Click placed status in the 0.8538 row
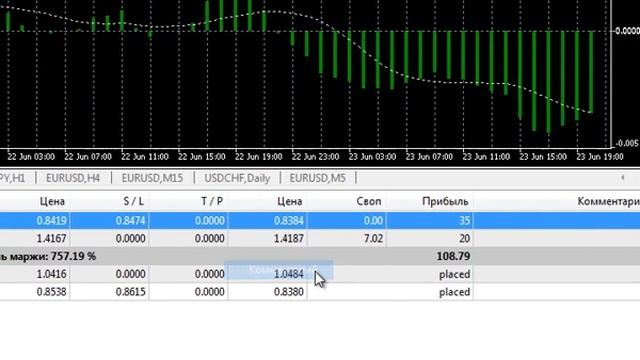 (x=454, y=292)
